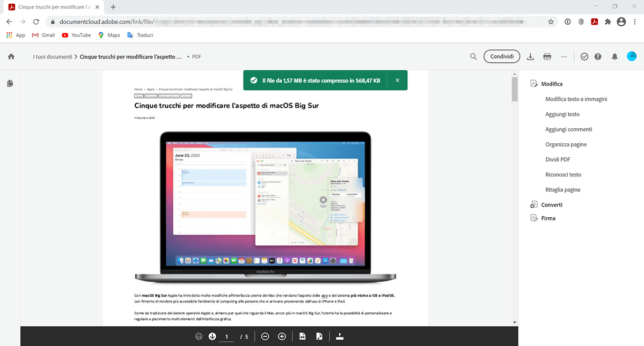Select Ritaglia pagine tool
Viewport: 644px width, 346px height.
[563, 189]
